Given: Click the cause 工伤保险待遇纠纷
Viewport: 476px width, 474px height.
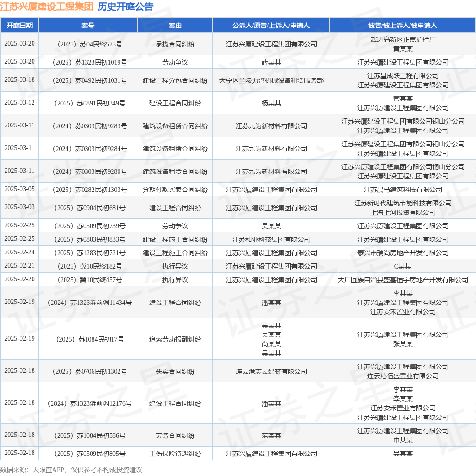Looking at the screenshot, I should [x=175, y=454].
